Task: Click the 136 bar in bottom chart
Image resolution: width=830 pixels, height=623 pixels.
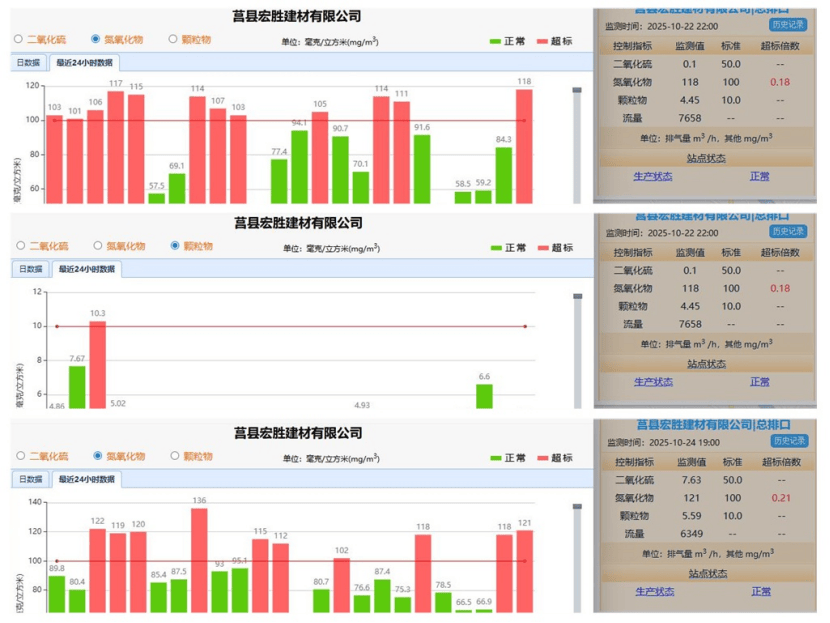Action: tap(199, 560)
